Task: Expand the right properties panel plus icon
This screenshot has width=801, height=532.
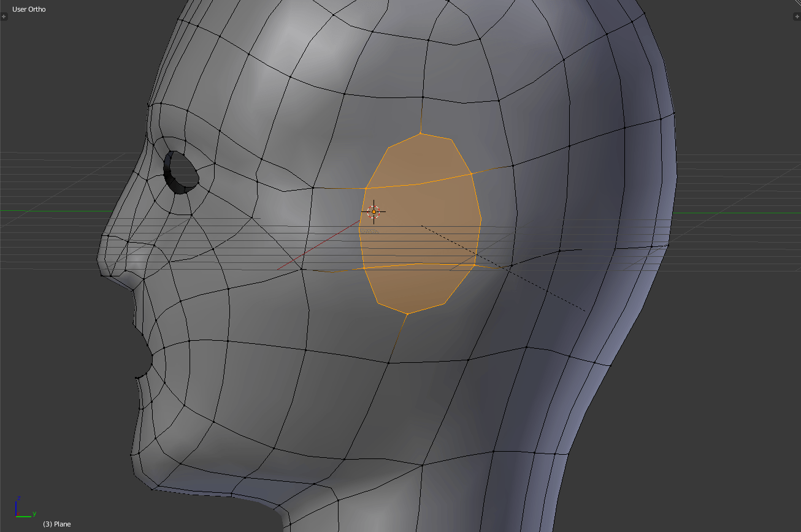Action: 797,17
